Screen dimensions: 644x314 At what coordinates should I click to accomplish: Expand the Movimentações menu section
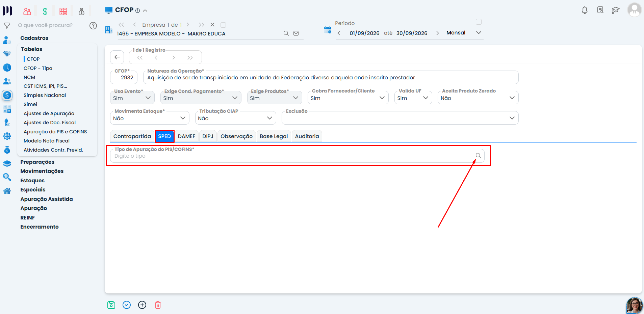click(x=42, y=171)
